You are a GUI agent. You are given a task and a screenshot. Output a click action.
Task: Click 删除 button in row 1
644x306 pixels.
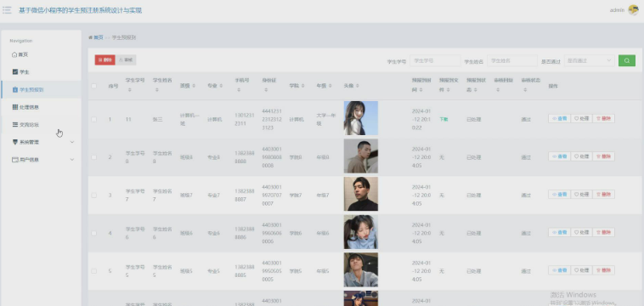[604, 119]
